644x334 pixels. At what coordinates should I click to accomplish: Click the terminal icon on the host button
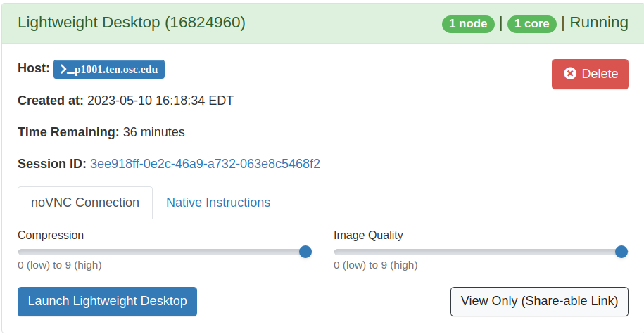pyautogui.click(x=66, y=69)
